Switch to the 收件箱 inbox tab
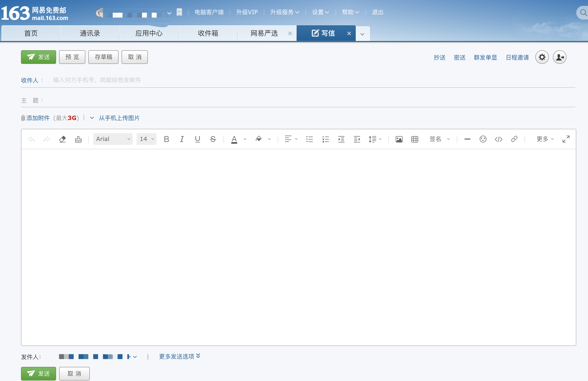The image size is (588, 381). (208, 33)
